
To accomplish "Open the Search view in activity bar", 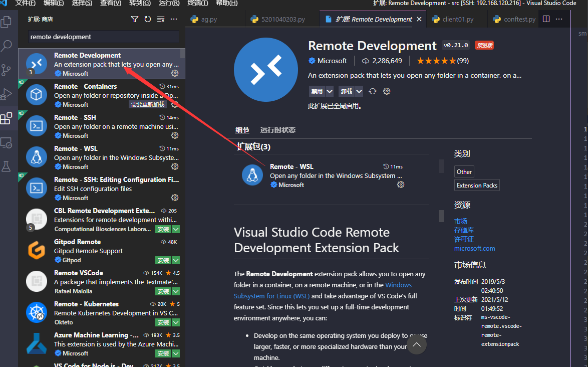I will [x=7, y=46].
